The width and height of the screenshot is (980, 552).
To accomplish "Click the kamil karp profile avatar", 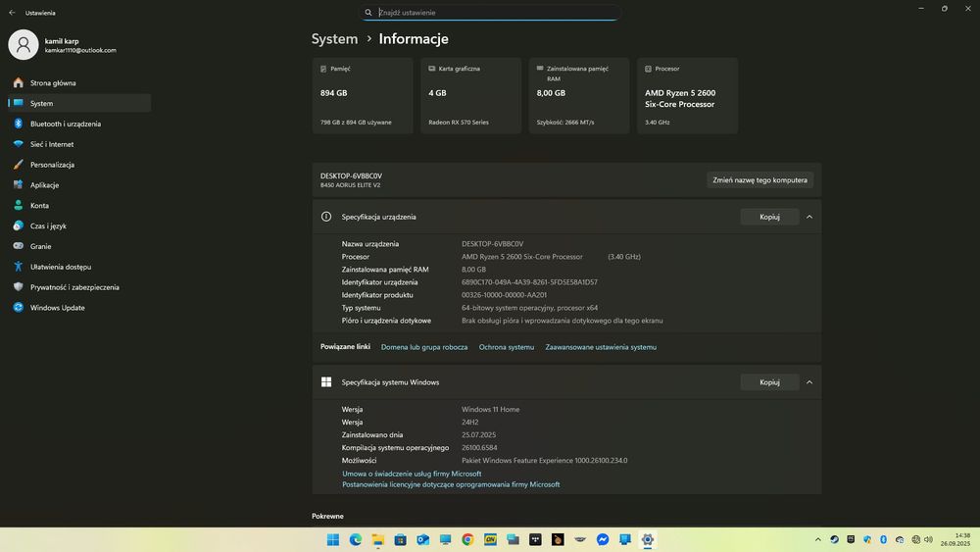I will [24, 44].
